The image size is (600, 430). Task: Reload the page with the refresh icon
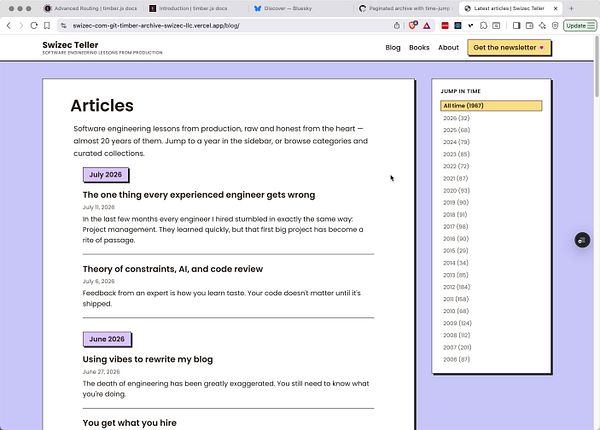point(34,26)
